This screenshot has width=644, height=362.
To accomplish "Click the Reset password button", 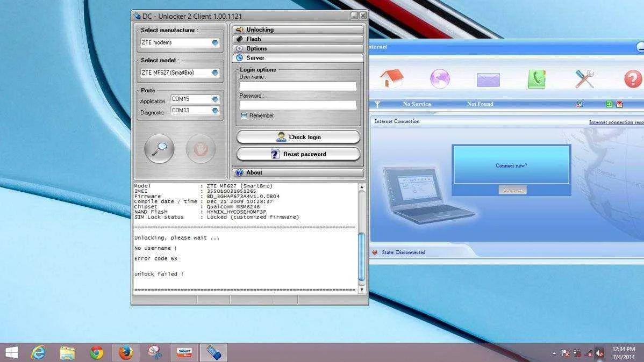I will tap(298, 154).
